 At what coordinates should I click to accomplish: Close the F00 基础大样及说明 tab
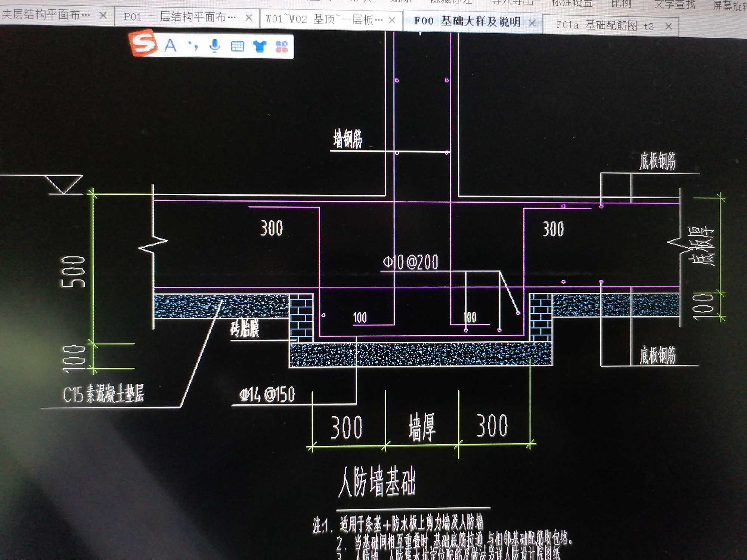point(532,23)
